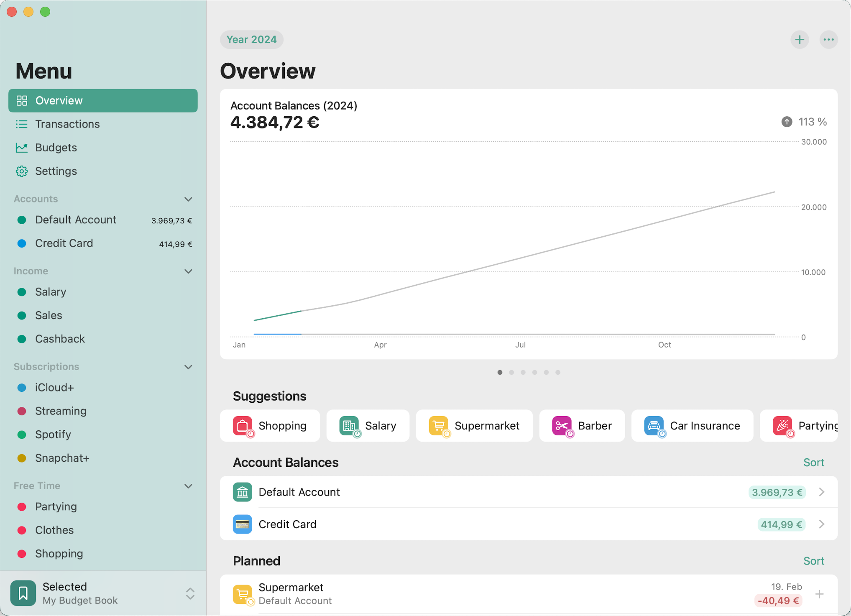Click the Year 2024 period button
Image resolution: width=851 pixels, height=616 pixels.
point(251,40)
